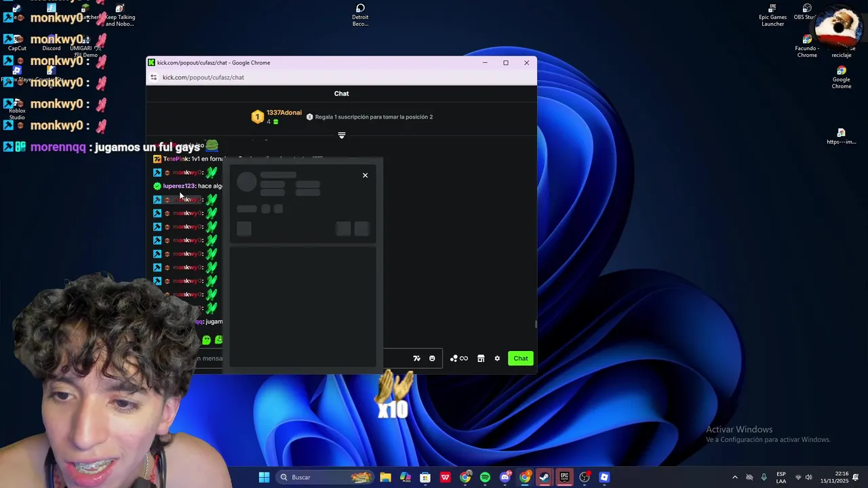868x488 pixels.
Task: Switch to Epic Games Launcher in taskbar
Action: [564, 477]
